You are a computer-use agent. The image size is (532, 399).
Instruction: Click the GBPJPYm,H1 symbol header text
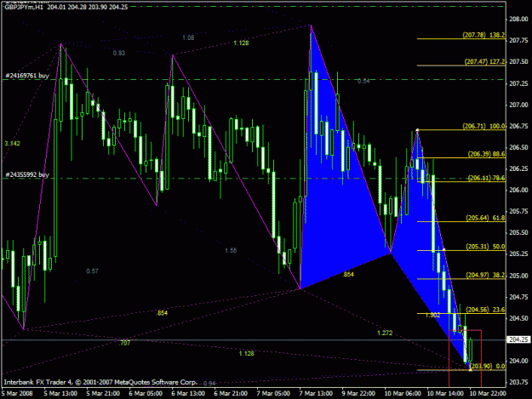tap(24, 7)
